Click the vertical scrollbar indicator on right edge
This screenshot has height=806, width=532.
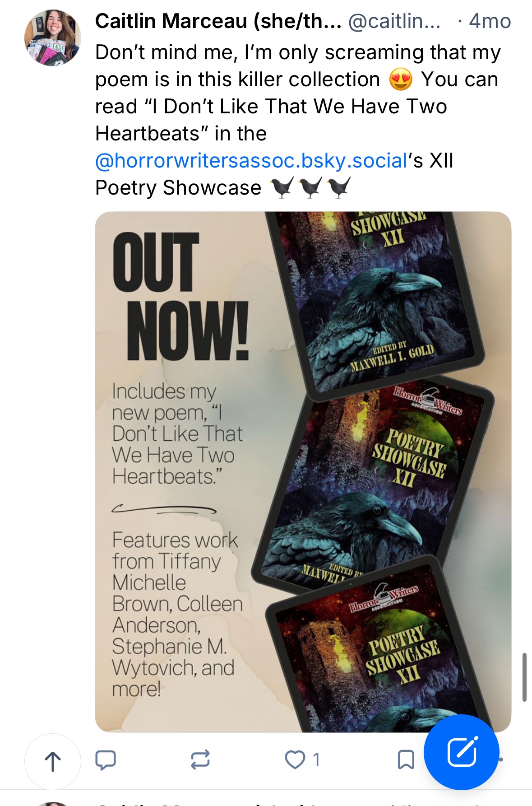pyautogui.click(x=524, y=677)
